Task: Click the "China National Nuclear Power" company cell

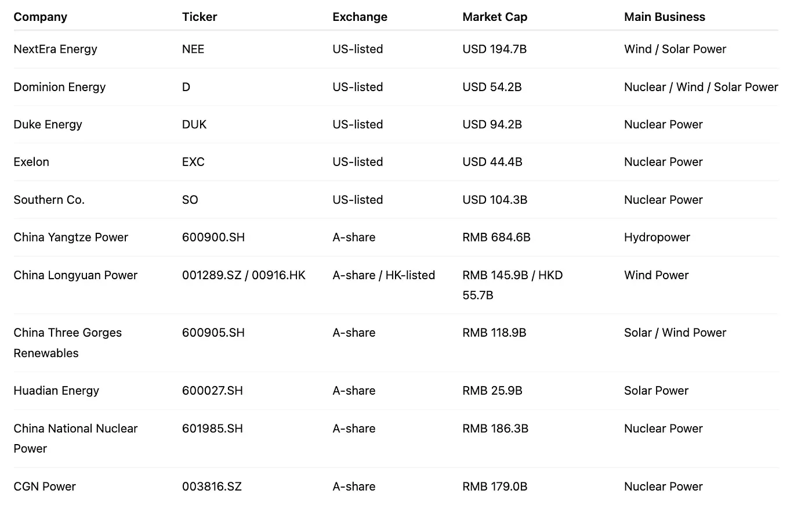Action: click(x=75, y=438)
